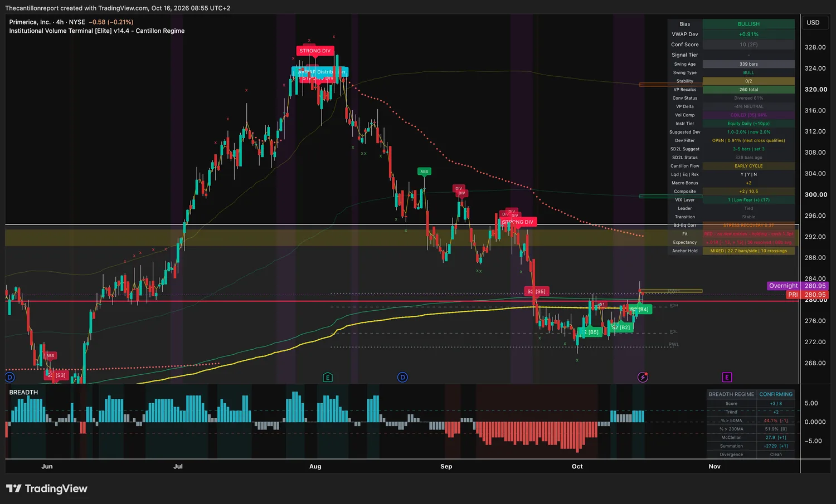Click the cyan AVWAP Distribution label
This screenshot has height=504, width=836.
click(320, 72)
